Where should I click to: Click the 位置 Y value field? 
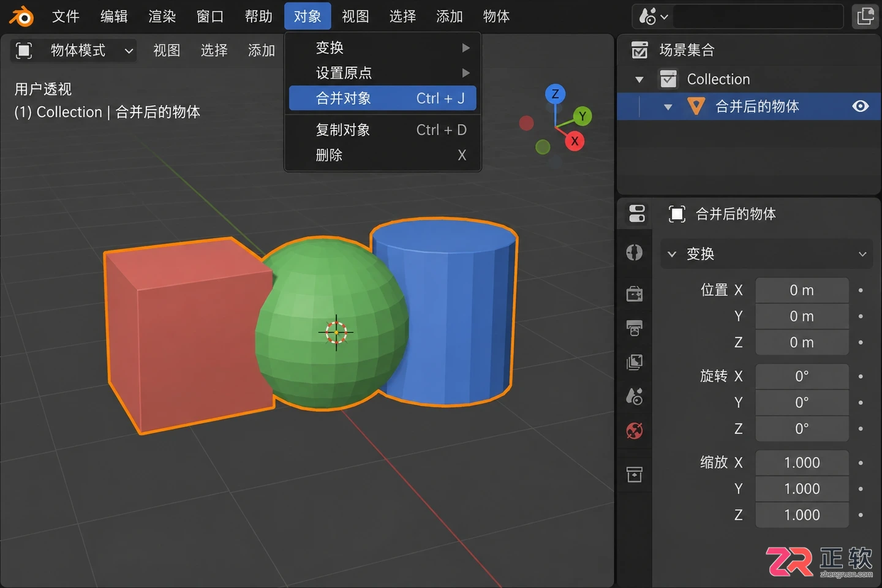coord(802,316)
